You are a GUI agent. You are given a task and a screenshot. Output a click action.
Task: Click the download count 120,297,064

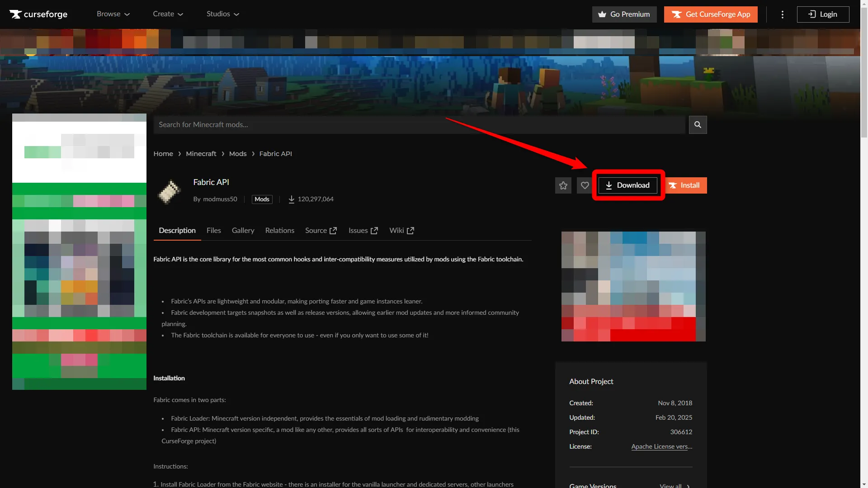click(316, 199)
